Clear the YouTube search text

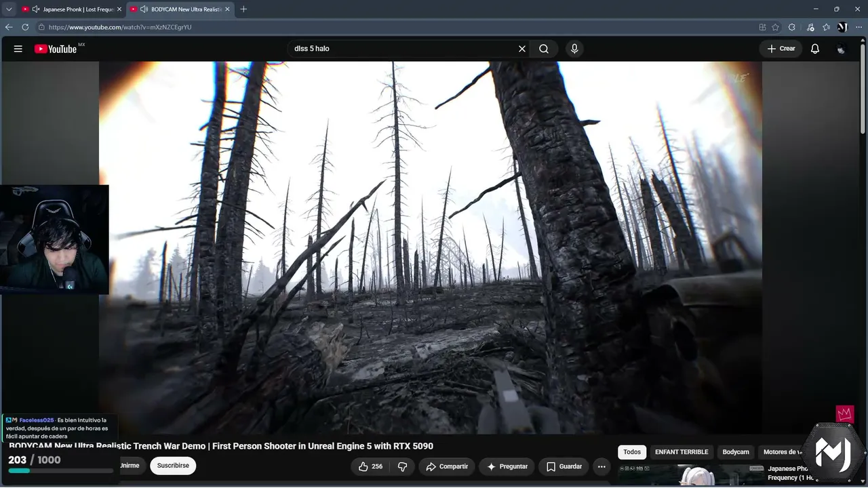pyautogui.click(x=522, y=49)
